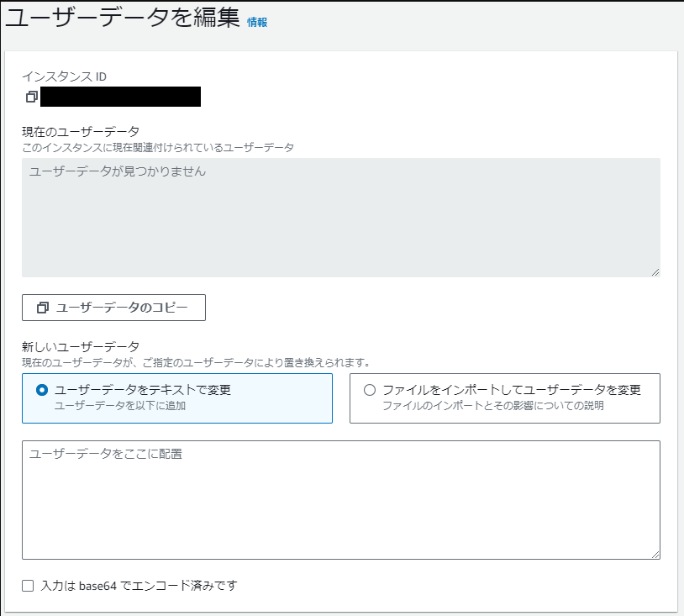Select ファイルをインポートしてユーザーデータを変更 radio option

coord(370,390)
